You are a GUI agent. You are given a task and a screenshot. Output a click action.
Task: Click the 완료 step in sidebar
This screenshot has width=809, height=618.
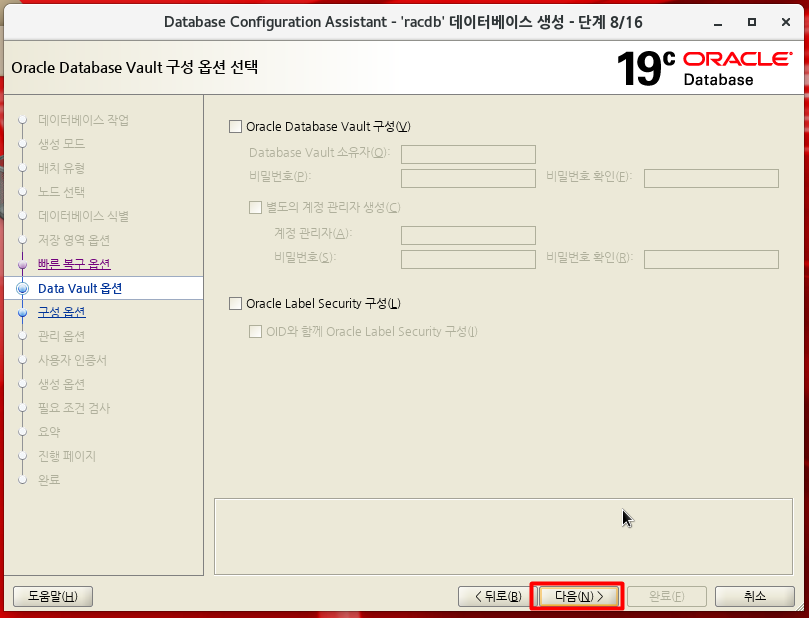coord(49,480)
